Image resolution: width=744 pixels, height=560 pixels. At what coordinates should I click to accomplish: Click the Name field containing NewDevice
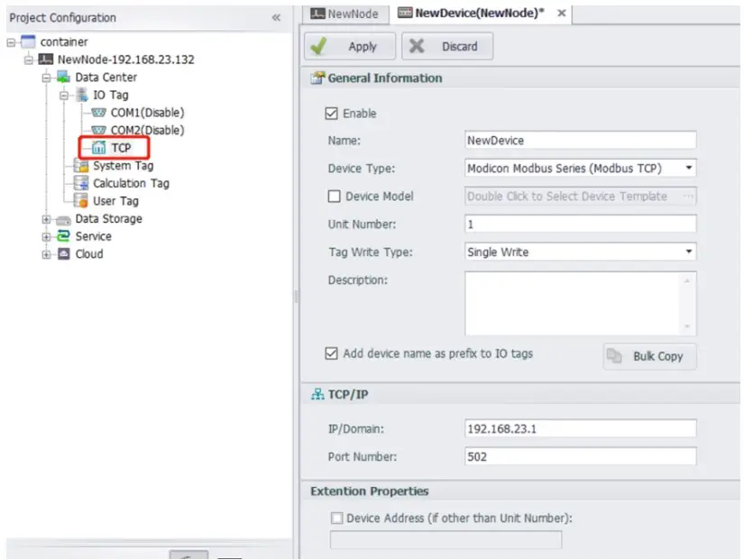click(580, 141)
